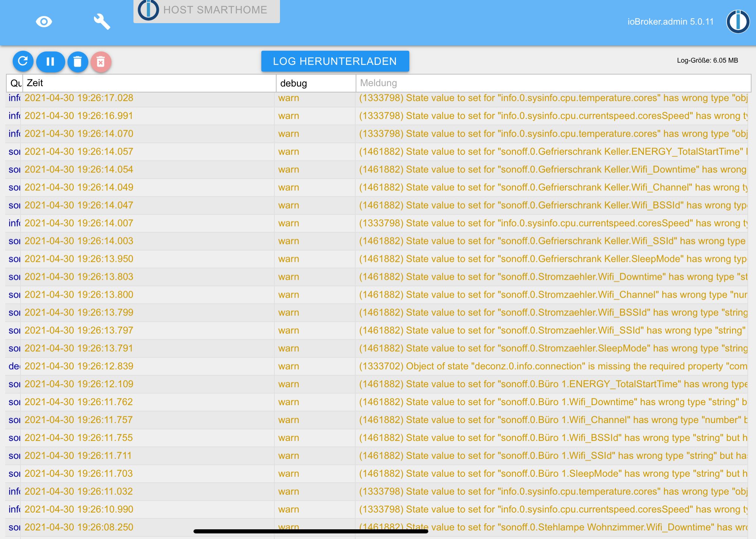Viewport: 756px width, 539px height.
Task: Select timestamp 2021-04-30 19:26:14.070
Action: (x=79, y=134)
